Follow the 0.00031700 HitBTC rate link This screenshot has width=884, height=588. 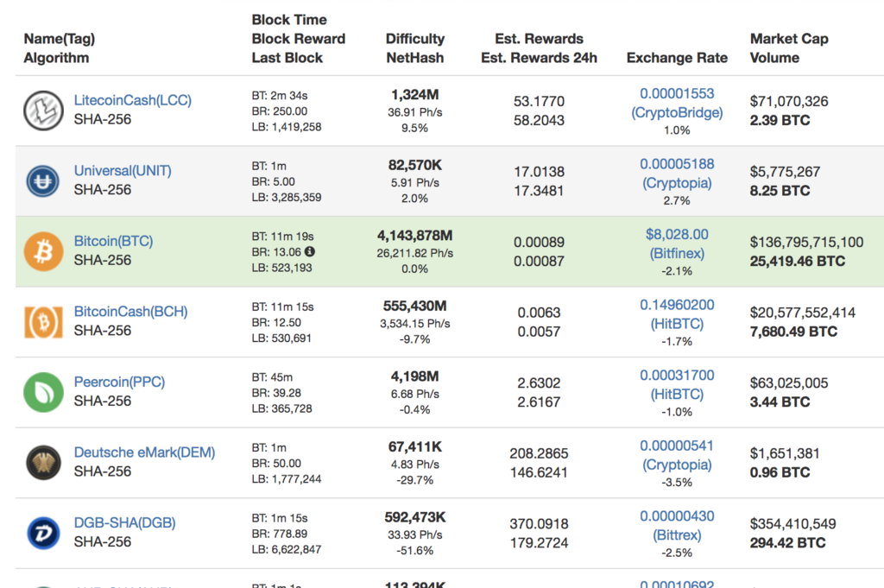tap(677, 385)
